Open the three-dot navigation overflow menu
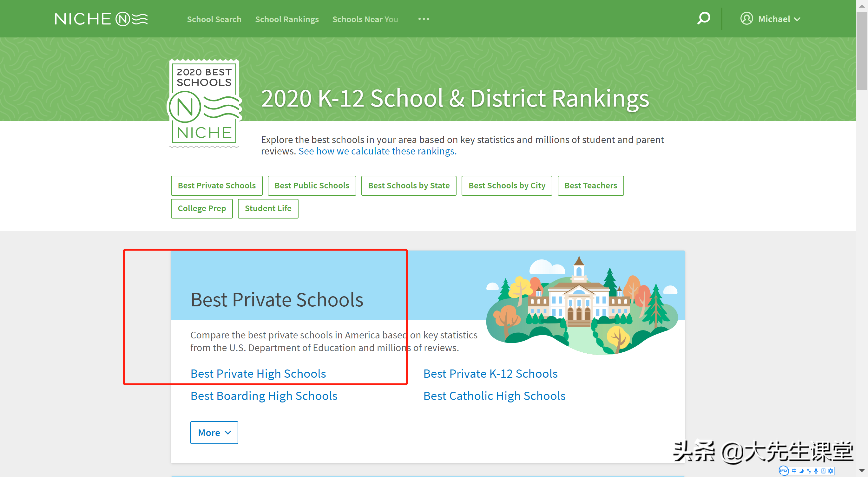 point(424,19)
